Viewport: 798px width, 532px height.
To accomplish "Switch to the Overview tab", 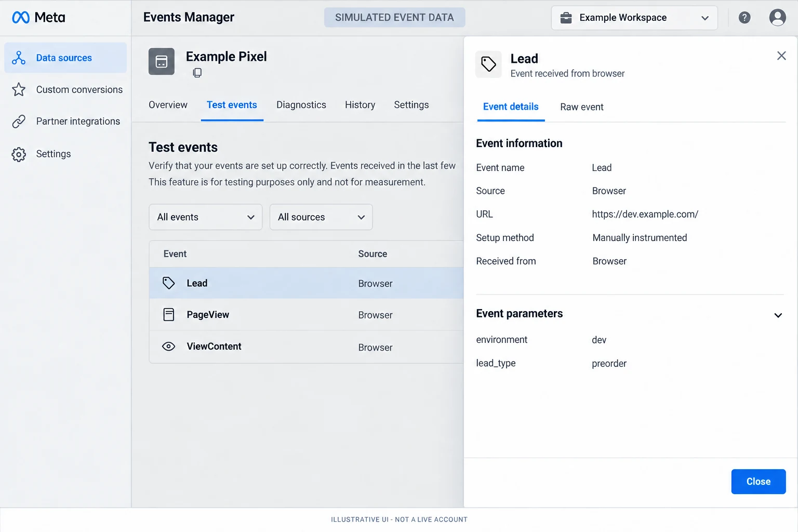I will coord(168,105).
